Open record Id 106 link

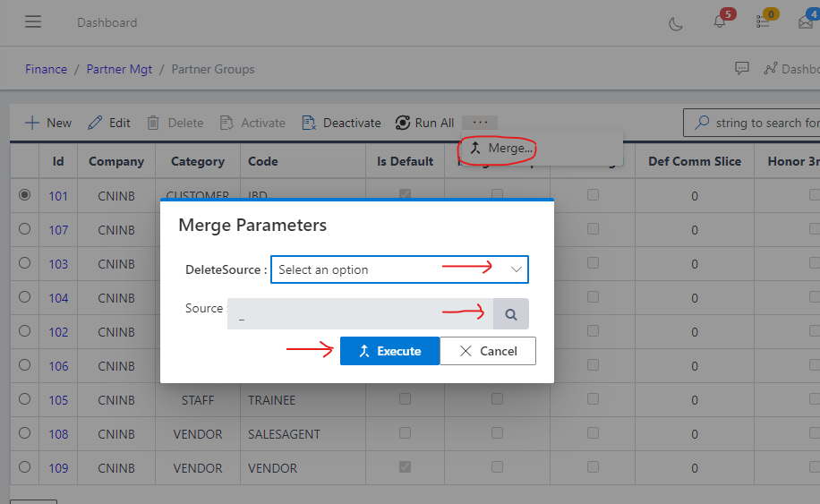[58, 366]
